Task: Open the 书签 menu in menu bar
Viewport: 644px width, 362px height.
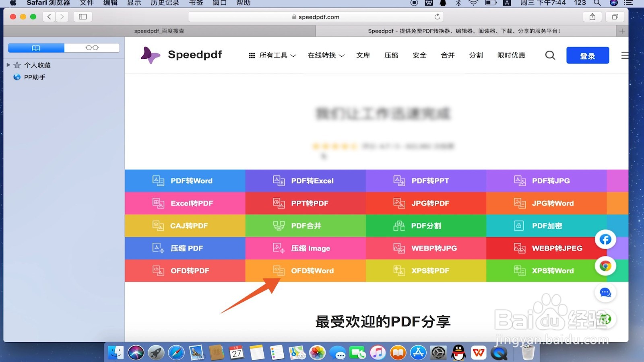Action: point(196,3)
